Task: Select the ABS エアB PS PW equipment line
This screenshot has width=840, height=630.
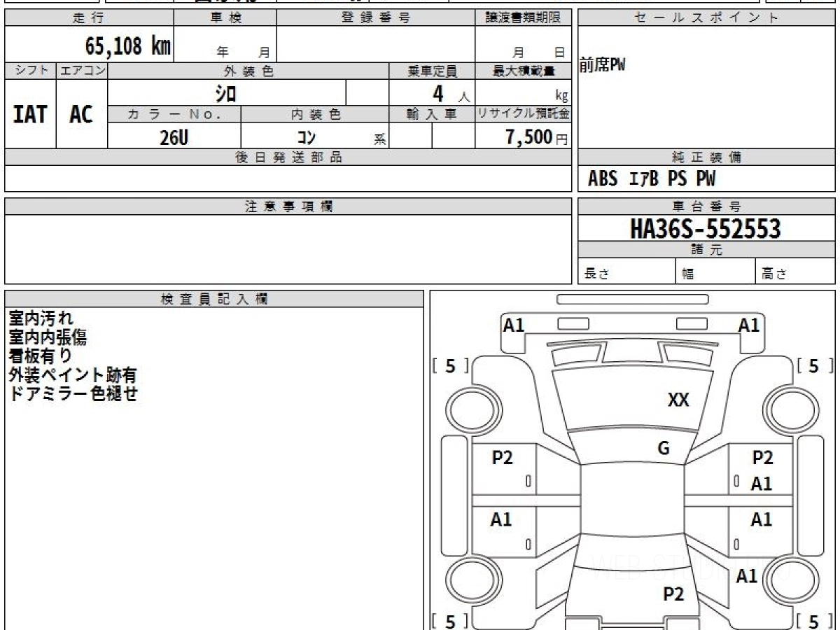Action: pos(652,179)
